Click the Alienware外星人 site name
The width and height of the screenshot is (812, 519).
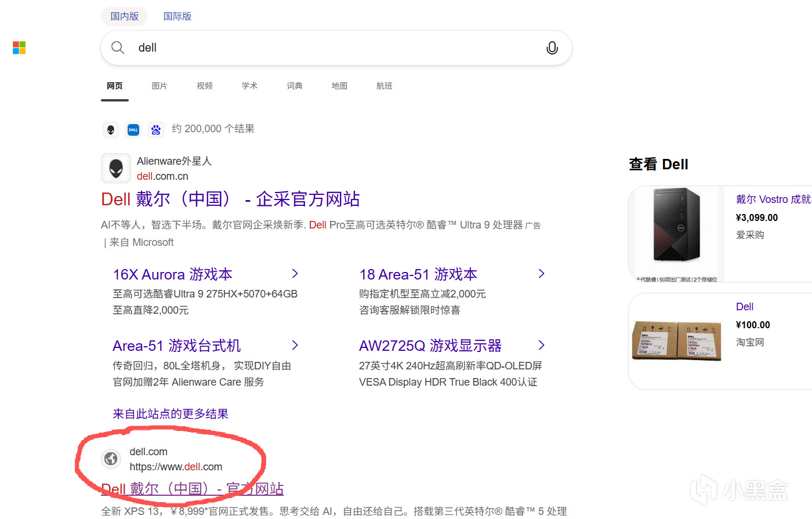click(174, 161)
